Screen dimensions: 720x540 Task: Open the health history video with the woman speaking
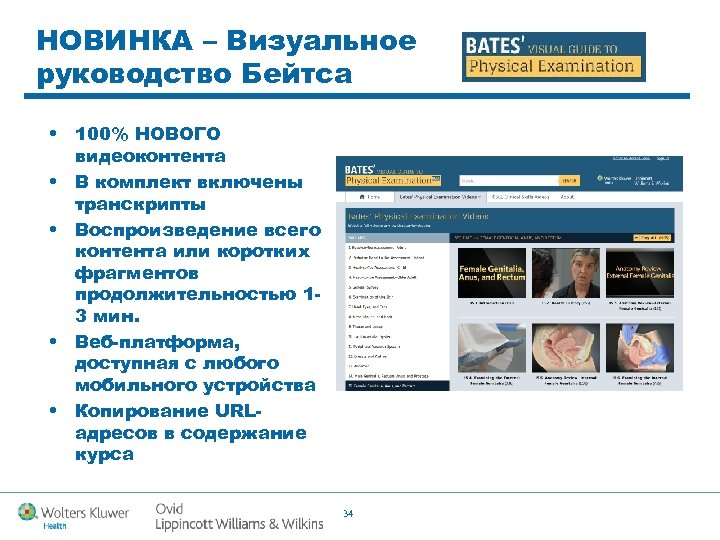pos(566,273)
